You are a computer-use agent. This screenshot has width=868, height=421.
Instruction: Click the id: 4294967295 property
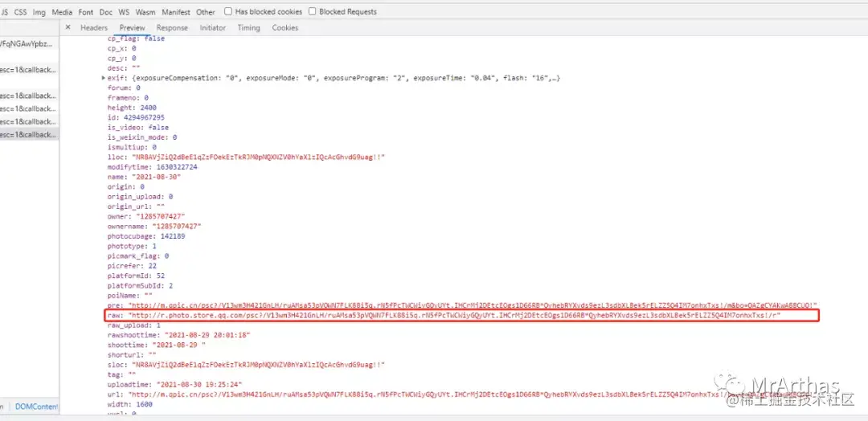136,118
